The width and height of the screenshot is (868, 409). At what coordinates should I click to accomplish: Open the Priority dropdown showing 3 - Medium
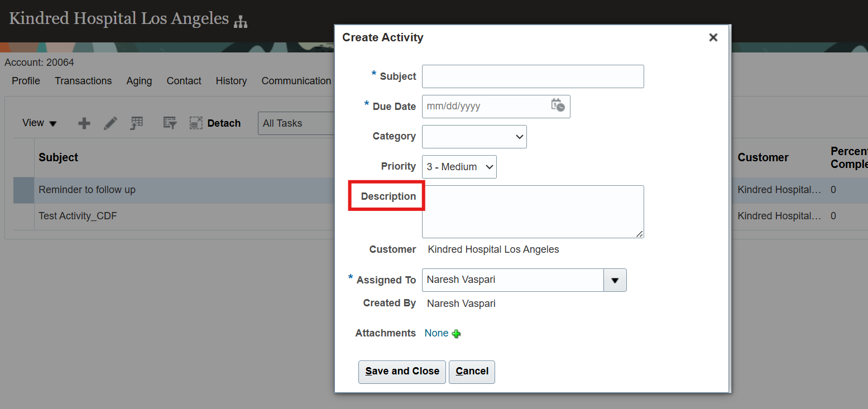[x=459, y=167]
